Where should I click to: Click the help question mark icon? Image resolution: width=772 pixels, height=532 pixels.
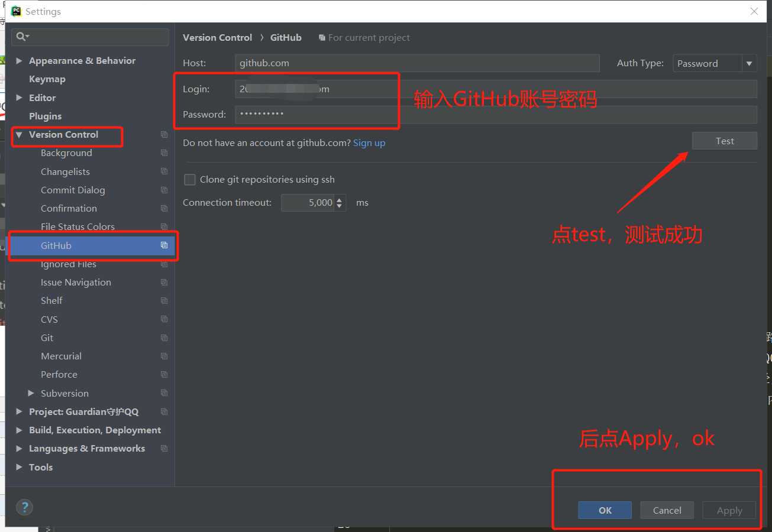24,507
